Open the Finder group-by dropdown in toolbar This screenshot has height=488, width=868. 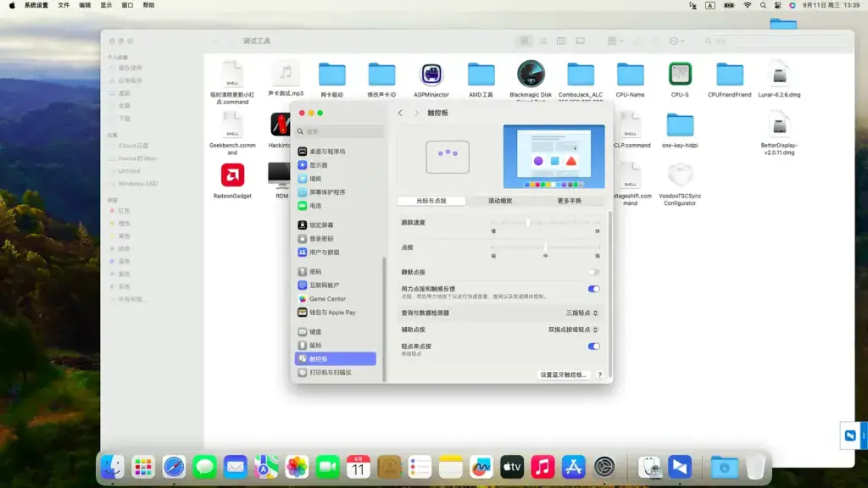(x=615, y=41)
